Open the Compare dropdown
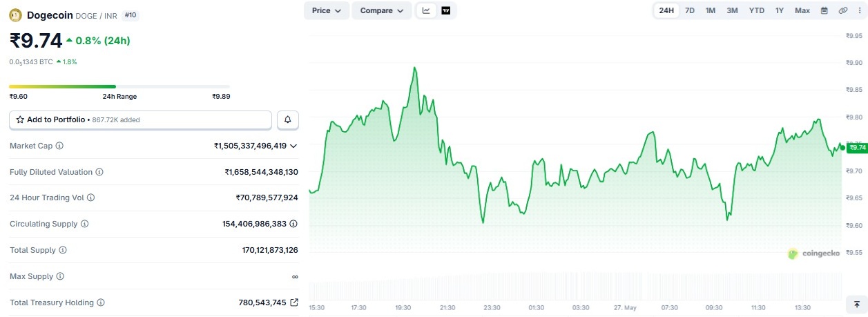This screenshot has height=317, width=868. [x=382, y=10]
